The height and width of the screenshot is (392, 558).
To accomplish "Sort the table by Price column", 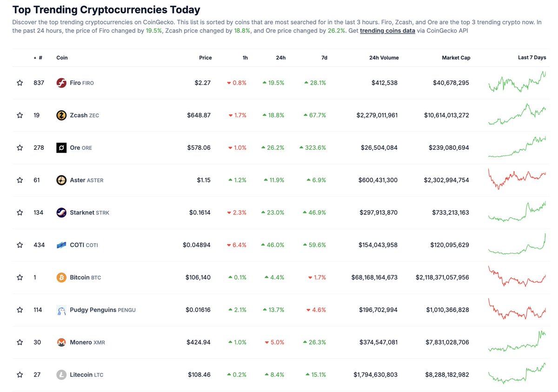I will pyautogui.click(x=205, y=58).
